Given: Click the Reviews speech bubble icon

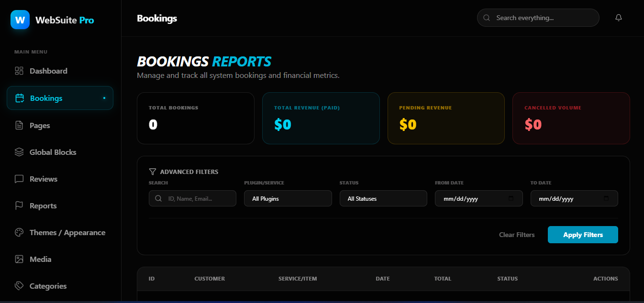Looking at the screenshot, I should [19, 179].
